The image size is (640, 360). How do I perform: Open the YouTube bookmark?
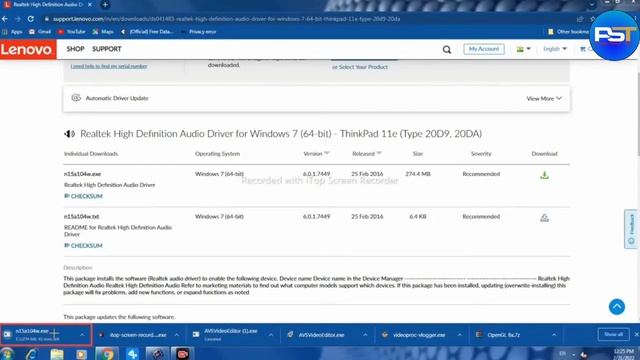click(x=71, y=31)
